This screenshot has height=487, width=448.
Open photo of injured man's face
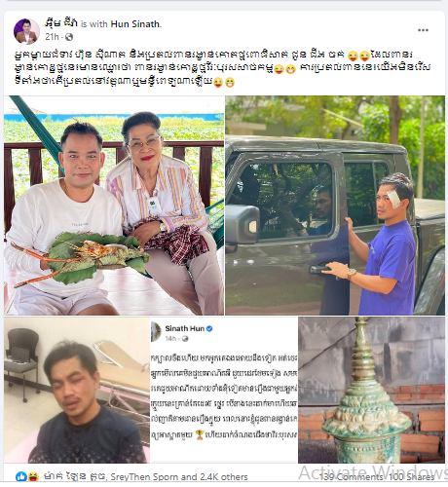(x=77, y=390)
